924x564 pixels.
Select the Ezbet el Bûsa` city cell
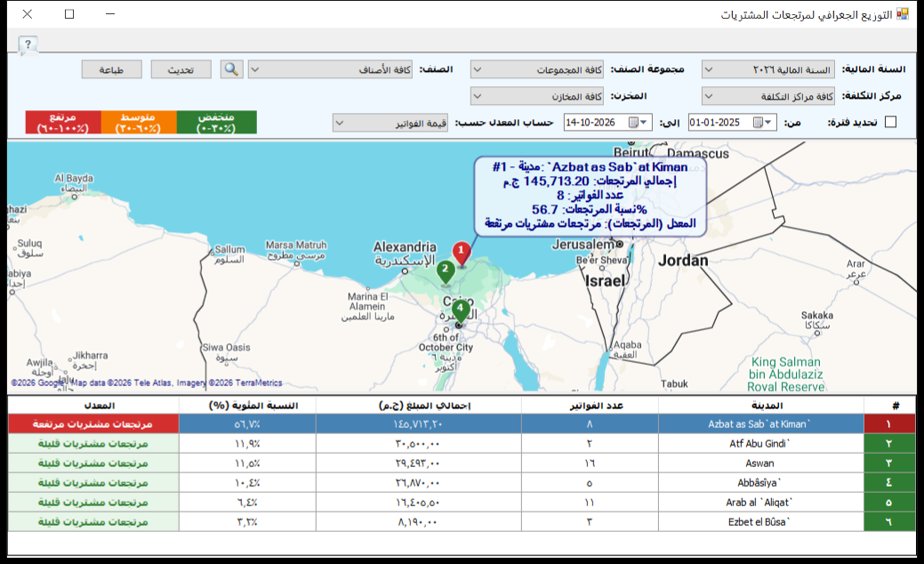[760, 521]
